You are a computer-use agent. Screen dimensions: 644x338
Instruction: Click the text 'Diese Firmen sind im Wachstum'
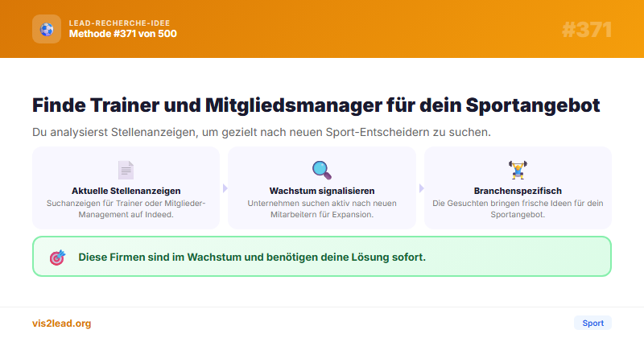252,257
